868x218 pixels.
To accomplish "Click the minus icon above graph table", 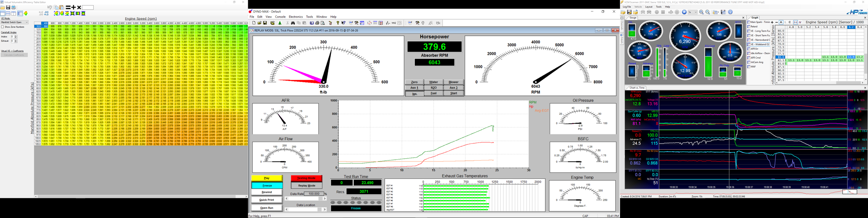I will pos(776,22).
